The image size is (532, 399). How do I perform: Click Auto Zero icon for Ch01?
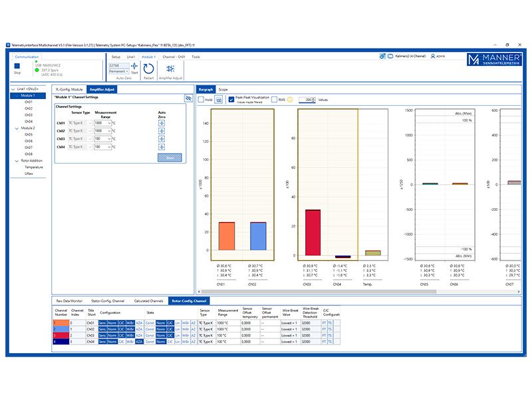[x=162, y=123]
